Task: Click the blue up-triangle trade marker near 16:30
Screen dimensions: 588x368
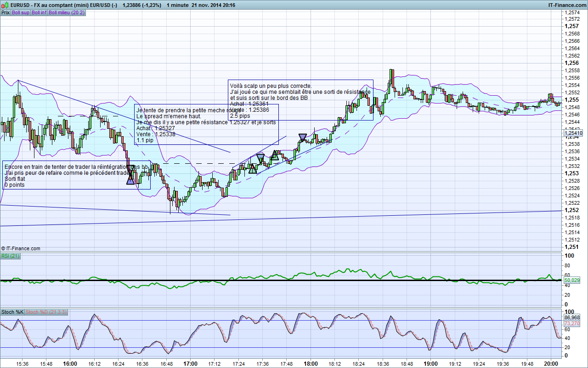Action: tap(130, 180)
